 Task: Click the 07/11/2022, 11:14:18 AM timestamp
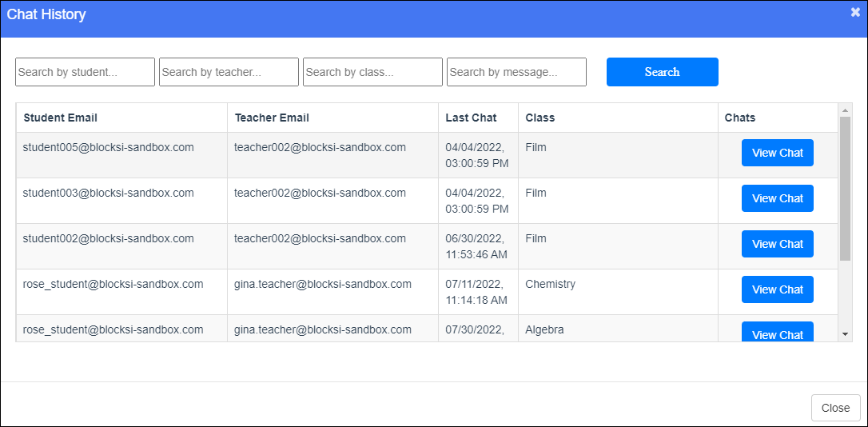[x=476, y=292]
